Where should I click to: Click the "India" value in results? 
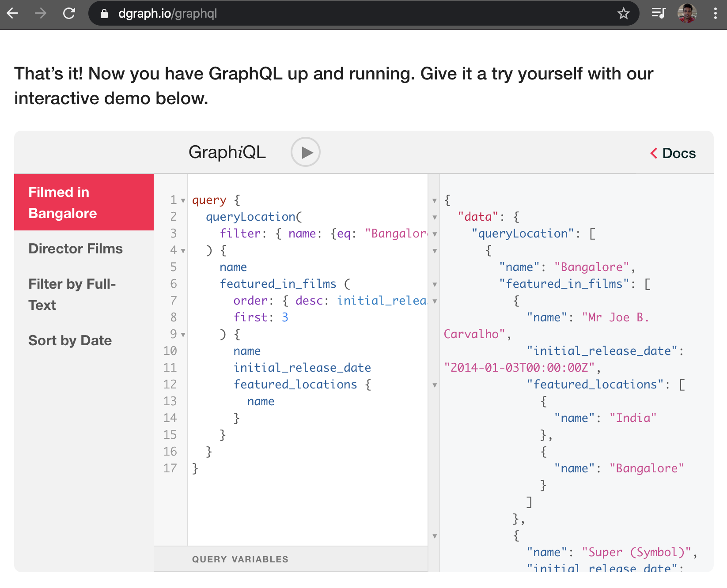pyautogui.click(x=633, y=418)
